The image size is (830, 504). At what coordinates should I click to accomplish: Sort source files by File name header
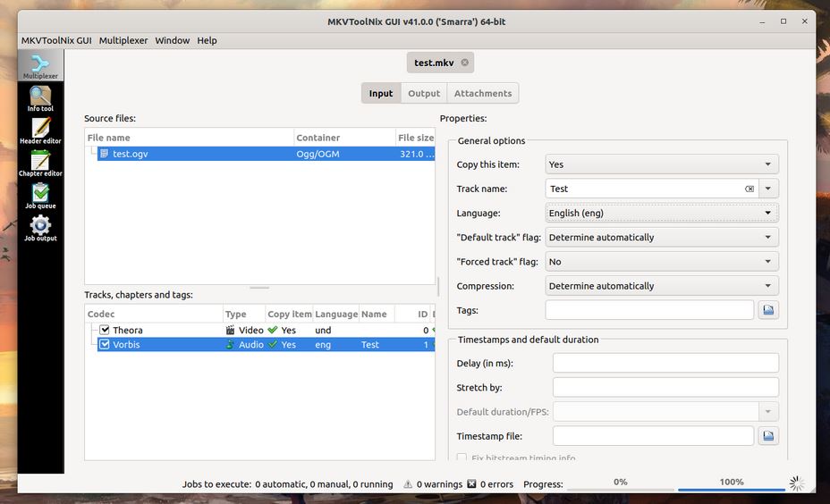[189, 138]
